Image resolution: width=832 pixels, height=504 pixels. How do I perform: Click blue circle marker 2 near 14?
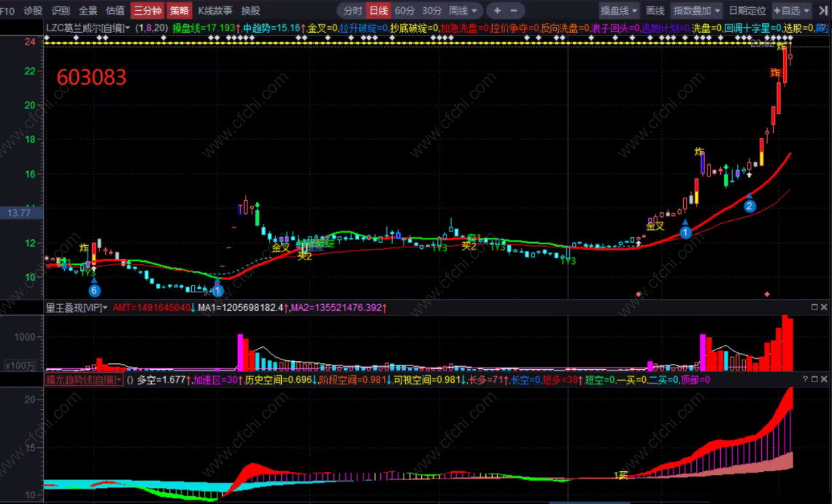point(750,206)
